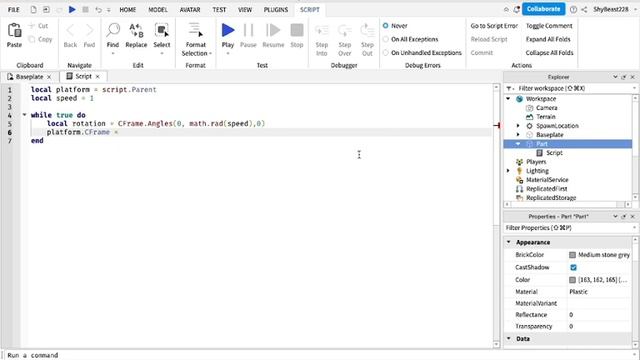Image resolution: width=640 pixels, height=360 pixels.
Task: Switch to the PLUGINS ribbon tab
Action: tap(276, 9)
